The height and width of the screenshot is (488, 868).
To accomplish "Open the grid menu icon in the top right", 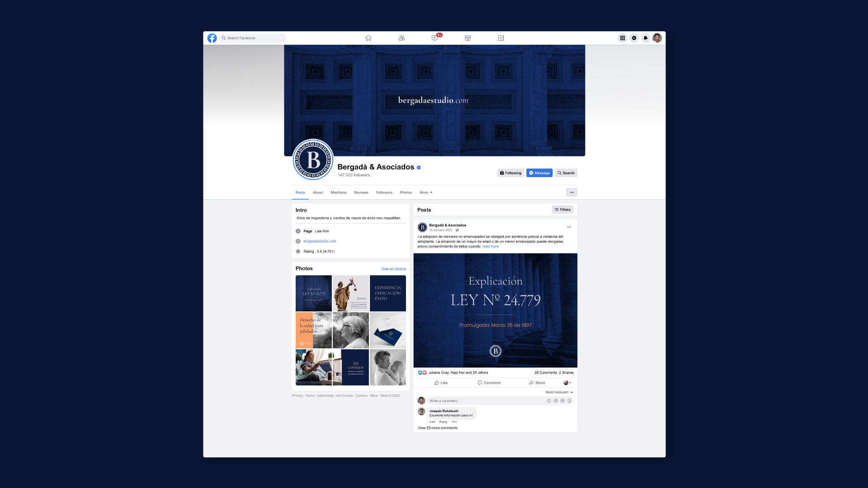I will click(x=623, y=38).
